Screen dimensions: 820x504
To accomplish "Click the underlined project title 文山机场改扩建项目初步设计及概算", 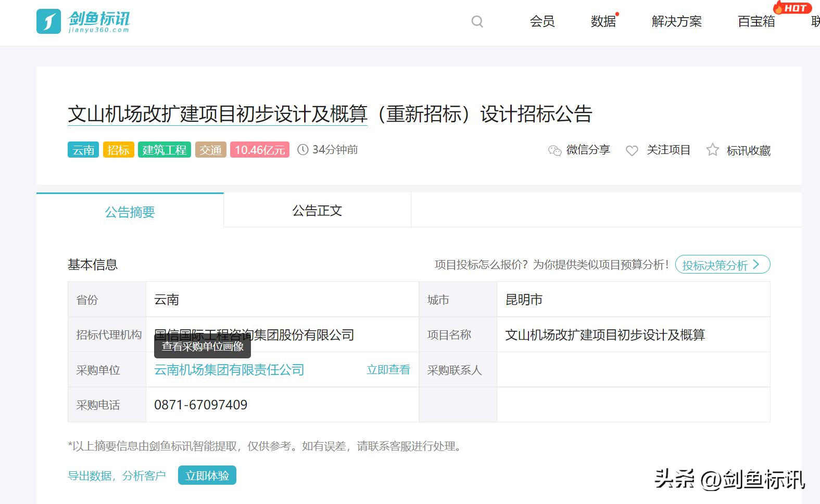I will pyautogui.click(x=218, y=114).
